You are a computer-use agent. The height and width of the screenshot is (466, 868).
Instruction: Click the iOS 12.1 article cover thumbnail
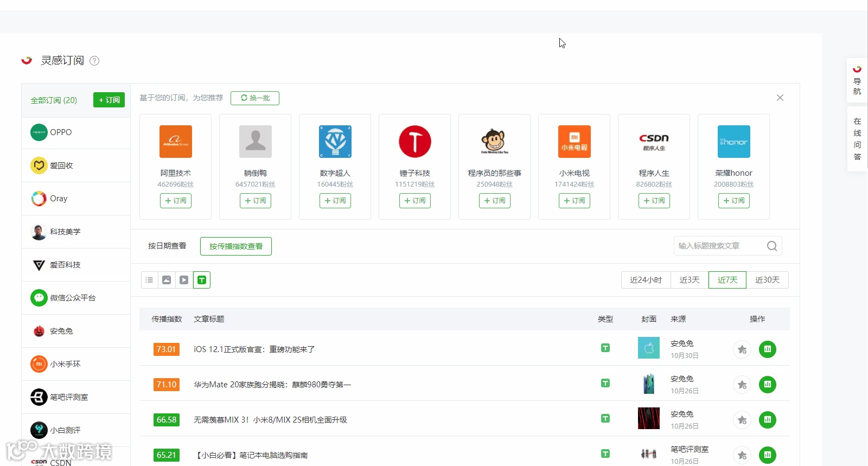[649, 348]
